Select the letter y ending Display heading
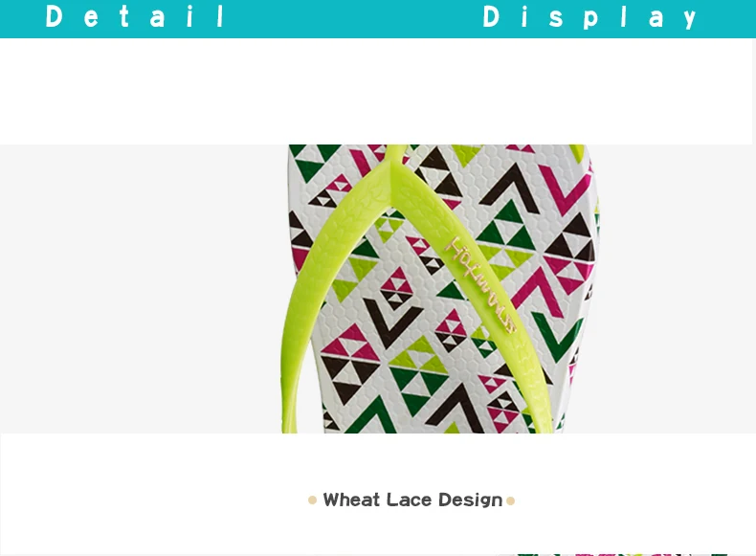Viewport: 756px width, 556px height. coord(689,19)
